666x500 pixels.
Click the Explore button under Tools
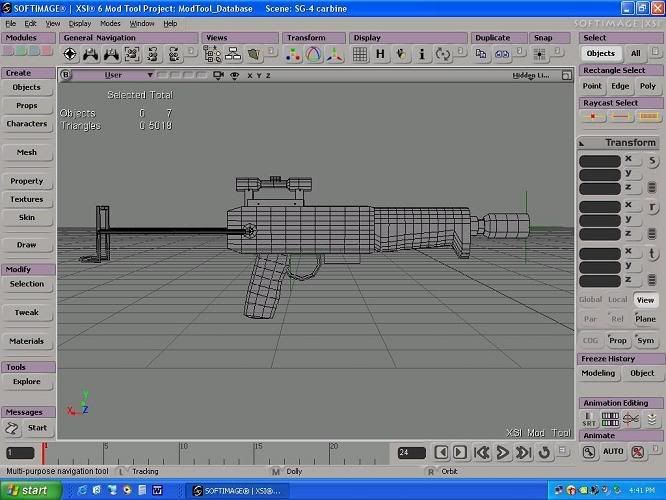[27, 381]
